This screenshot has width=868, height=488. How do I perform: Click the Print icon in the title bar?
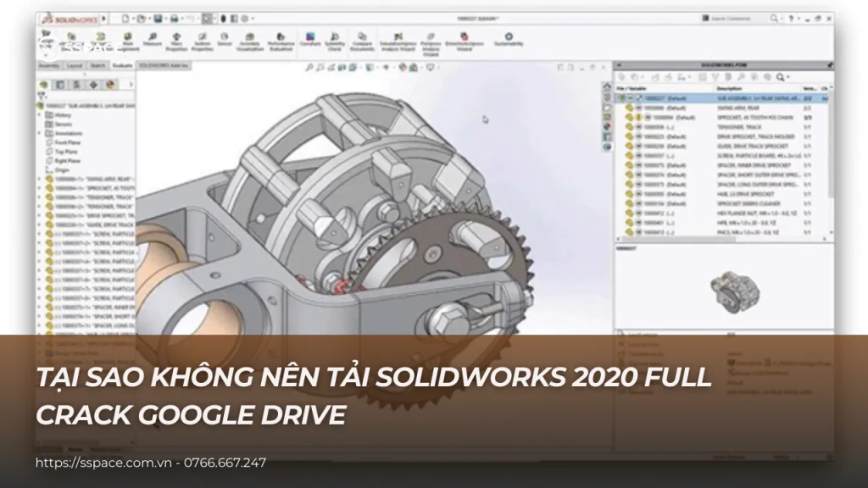pos(174,19)
